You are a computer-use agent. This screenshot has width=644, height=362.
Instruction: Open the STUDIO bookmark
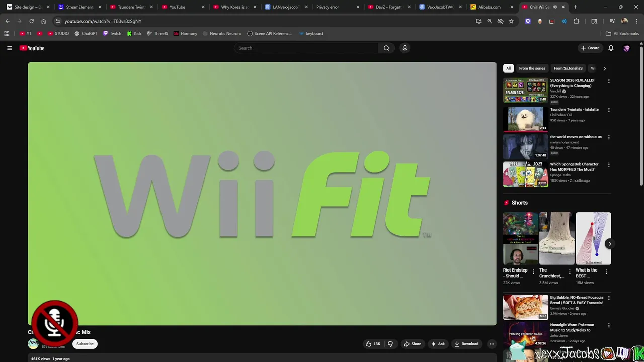(58, 34)
